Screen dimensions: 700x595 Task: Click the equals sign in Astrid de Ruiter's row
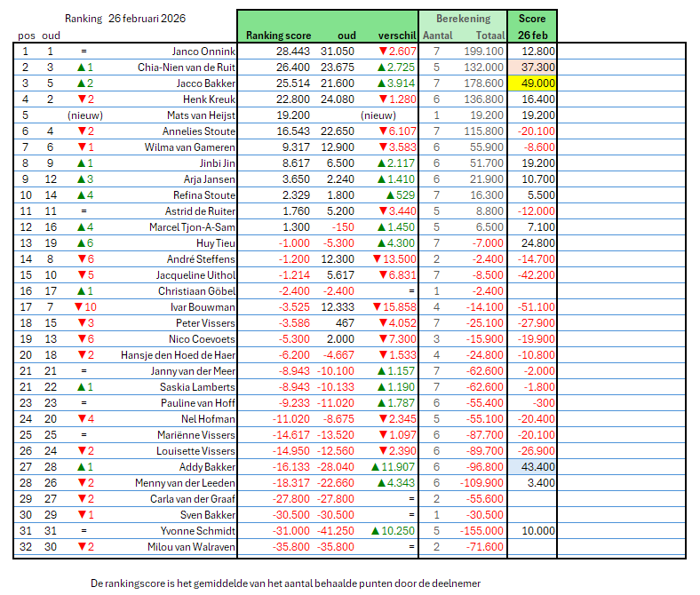tap(83, 210)
